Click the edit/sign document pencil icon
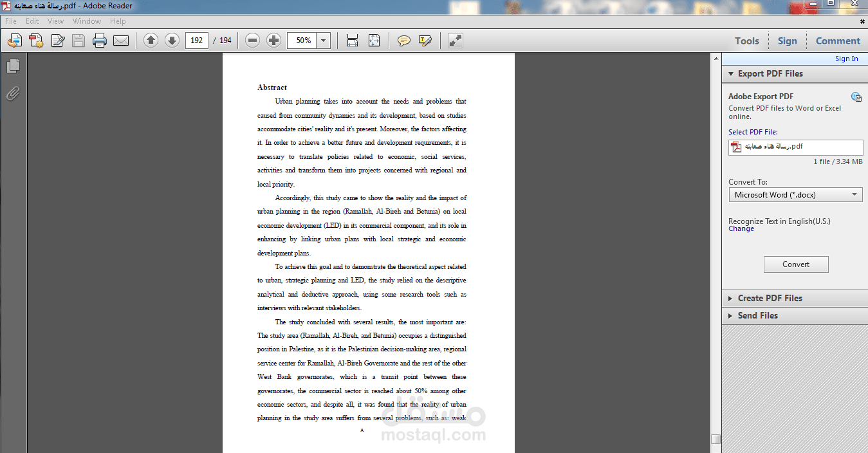 click(58, 41)
